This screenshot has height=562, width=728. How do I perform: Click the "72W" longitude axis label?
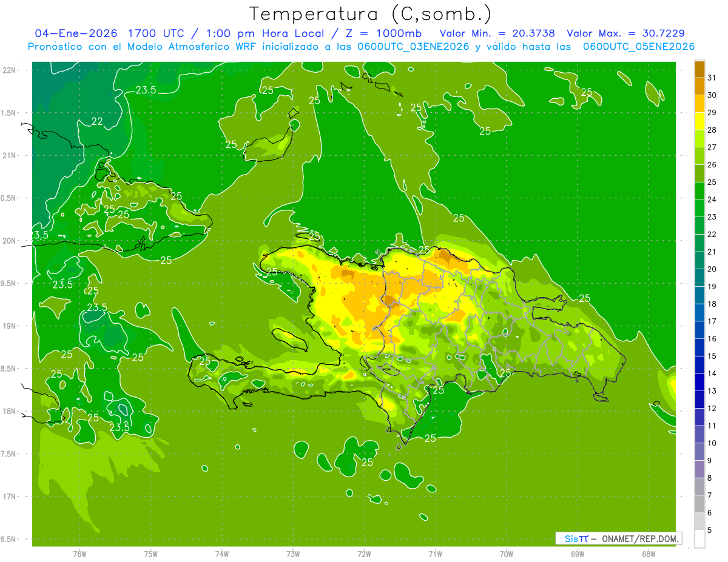(365, 554)
